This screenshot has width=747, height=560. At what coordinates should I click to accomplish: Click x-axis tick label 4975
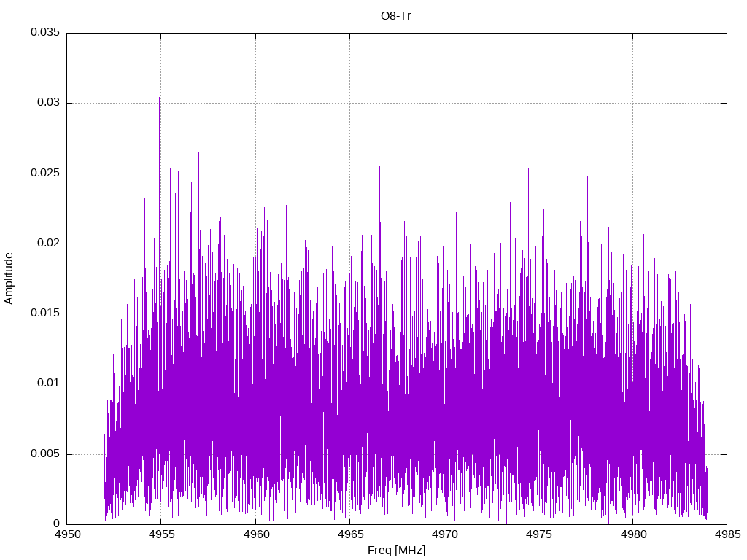[x=539, y=534]
